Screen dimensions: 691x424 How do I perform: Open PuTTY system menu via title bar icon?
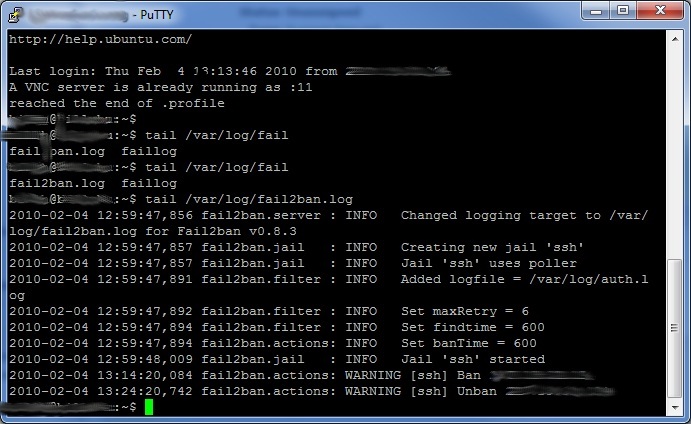pyautogui.click(x=14, y=14)
